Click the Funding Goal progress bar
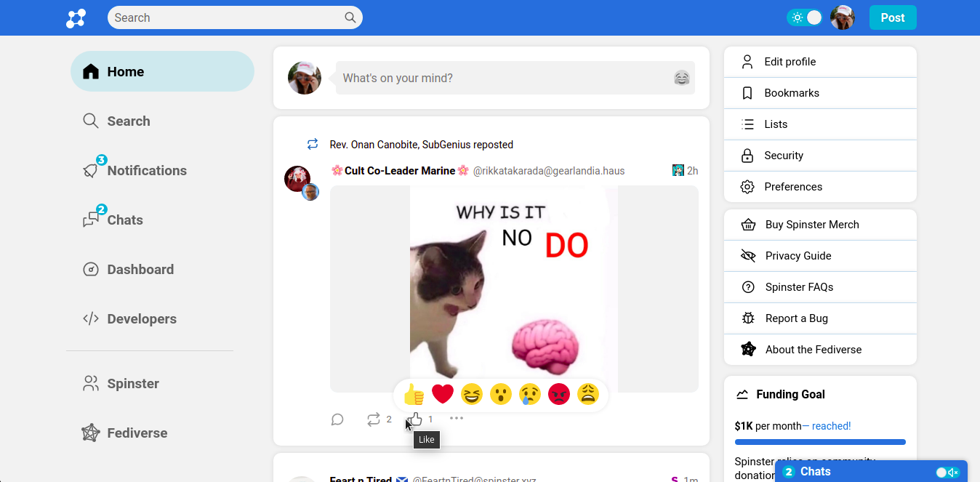980x482 pixels. (820, 441)
